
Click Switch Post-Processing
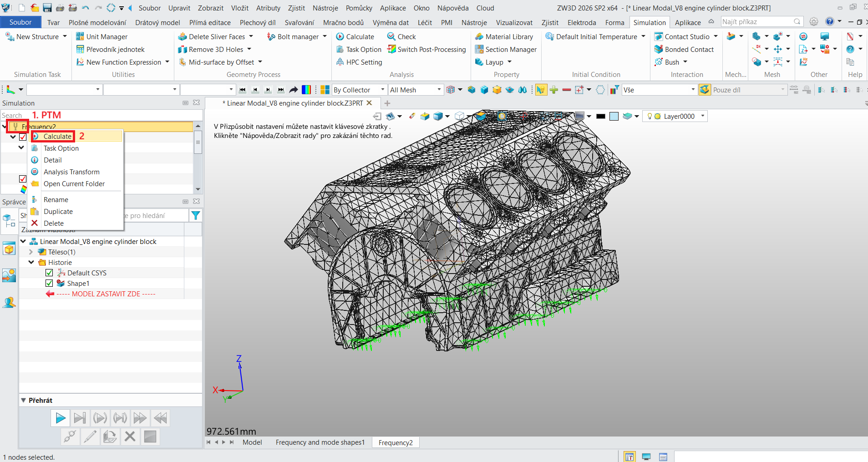[426, 49]
